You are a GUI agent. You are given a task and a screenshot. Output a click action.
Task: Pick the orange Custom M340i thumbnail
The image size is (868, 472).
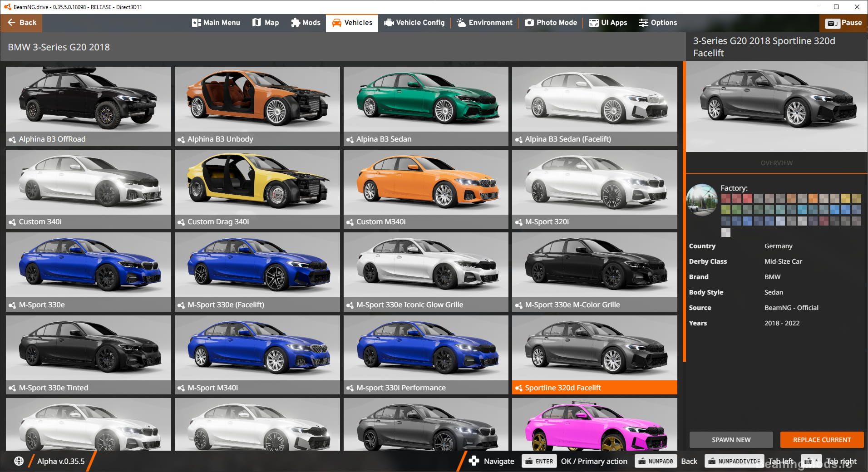click(x=426, y=182)
